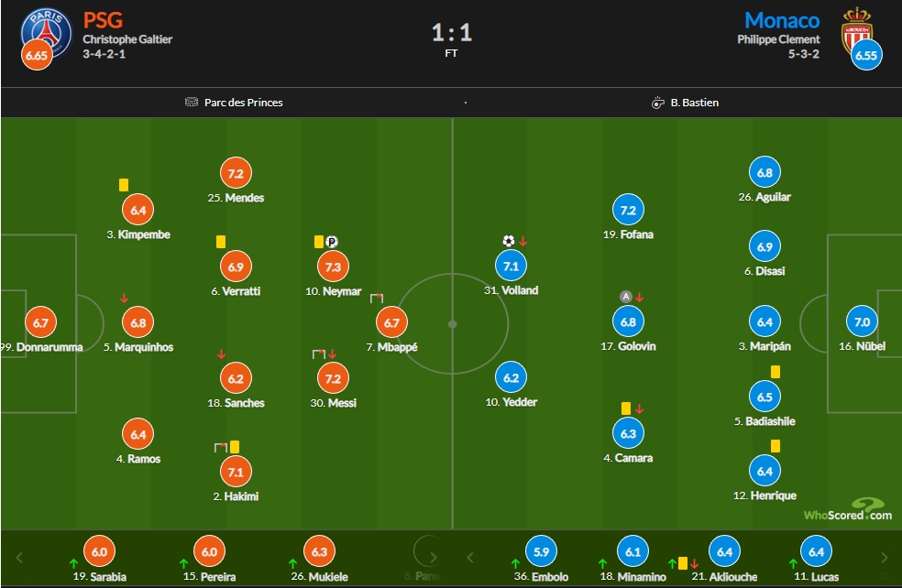This screenshot has height=588, width=902.
Task: Click the WhoScored.com watermark logo
Action: [x=848, y=510]
